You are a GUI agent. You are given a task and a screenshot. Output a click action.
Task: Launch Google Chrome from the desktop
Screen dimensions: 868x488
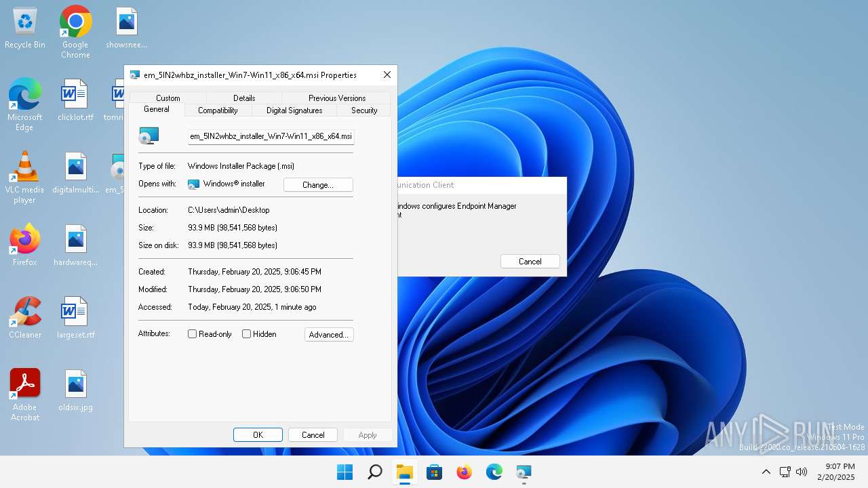[75, 32]
